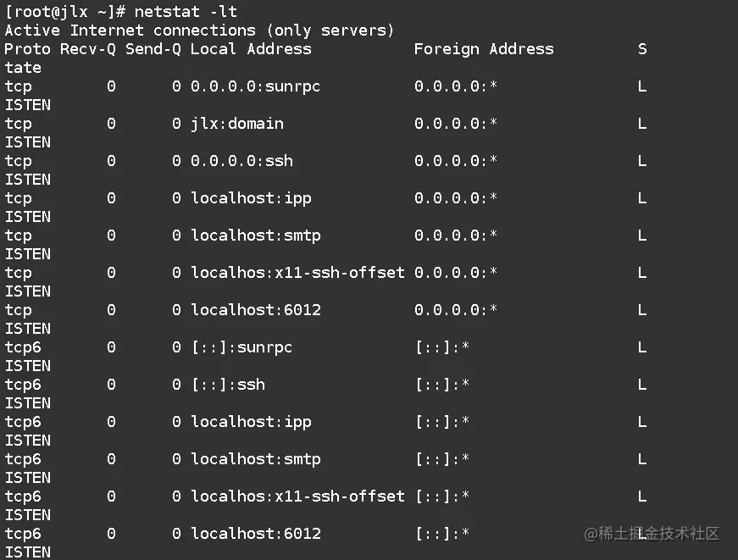
Task: Click localhos:x11-ssh-offset in the tcp6 row
Action: pyautogui.click(x=297, y=496)
